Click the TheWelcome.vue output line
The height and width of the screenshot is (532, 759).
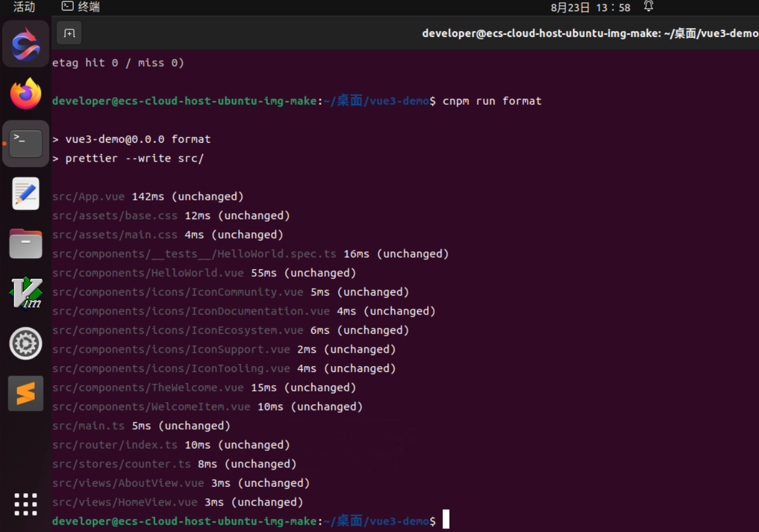pyautogui.click(x=204, y=387)
